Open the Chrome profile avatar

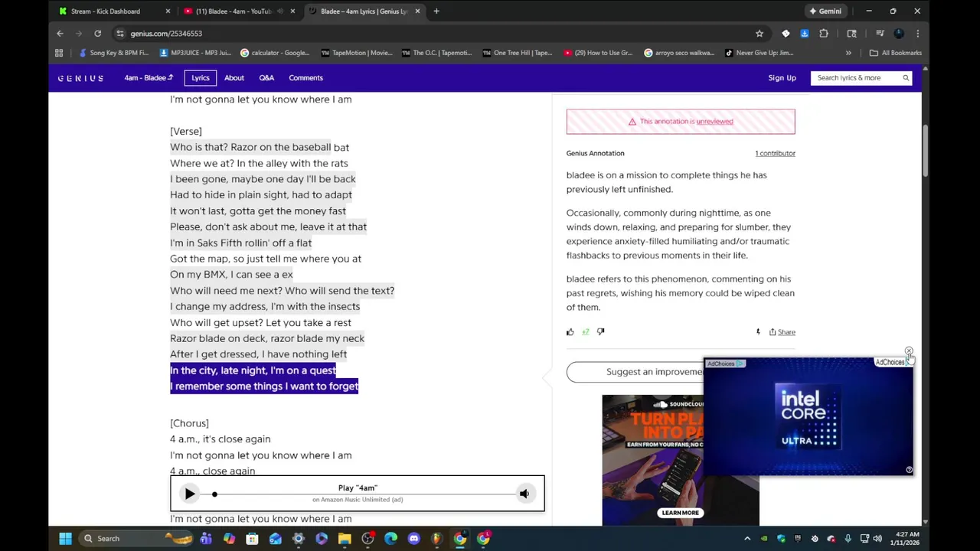point(899,34)
